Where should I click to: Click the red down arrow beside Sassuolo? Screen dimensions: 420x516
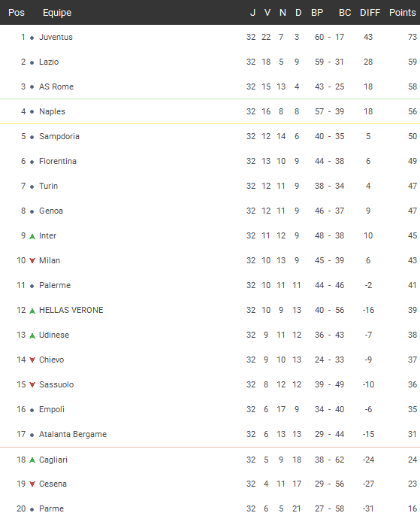pos(32,384)
